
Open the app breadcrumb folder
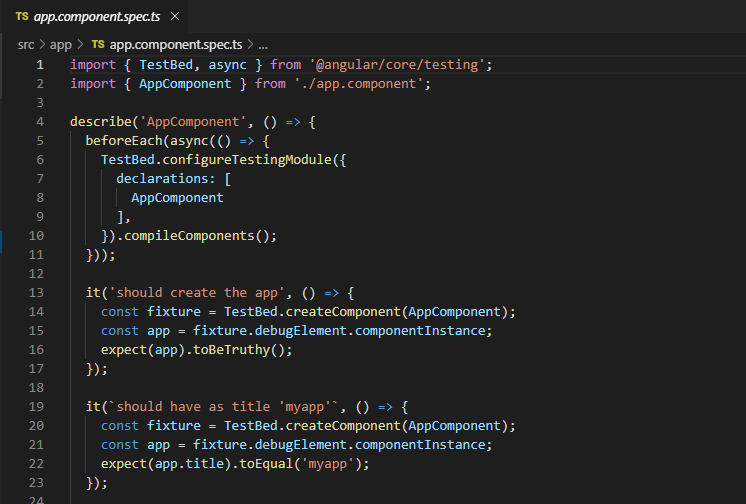60,45
